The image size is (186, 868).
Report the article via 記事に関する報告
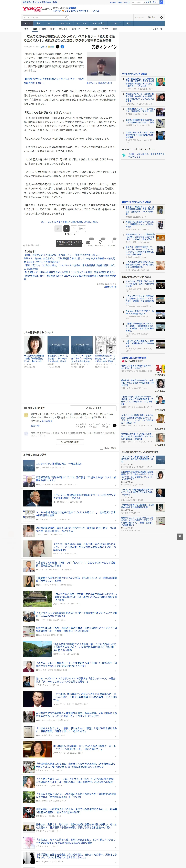[31, 245]
